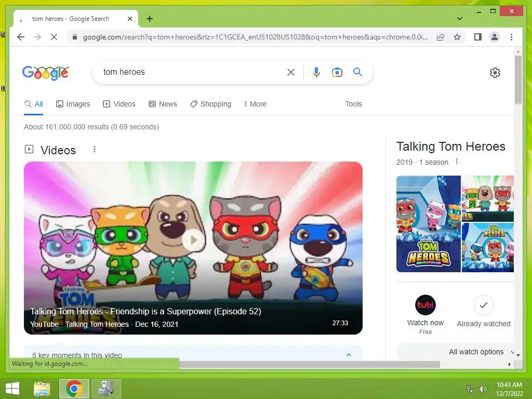Switch to the Shopping tab
Screen dimensions: 532x399
(x=211, y=104)
